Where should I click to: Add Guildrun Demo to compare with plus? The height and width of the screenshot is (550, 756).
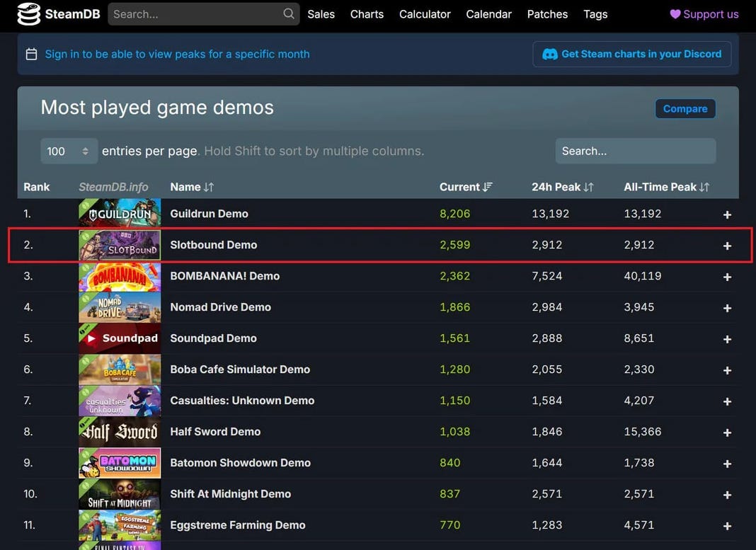(727, 214)
